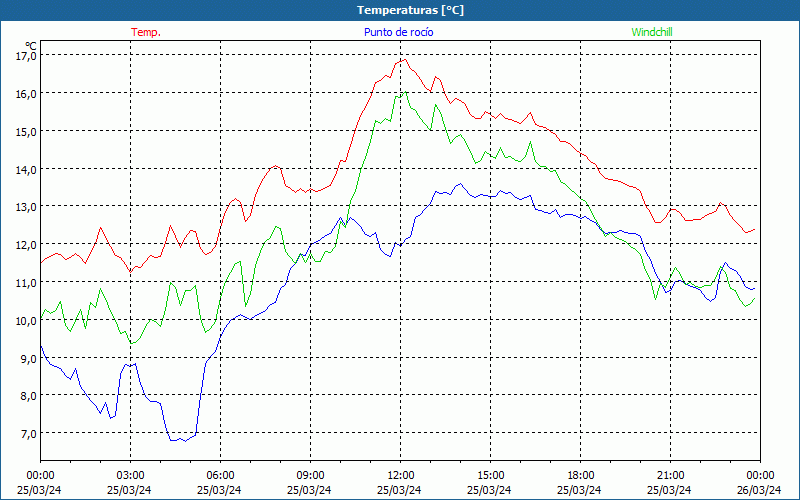Viewport: 800px width, 500px height.
Task: Click the 03:00 time axis label
Action: pos(130,476)
